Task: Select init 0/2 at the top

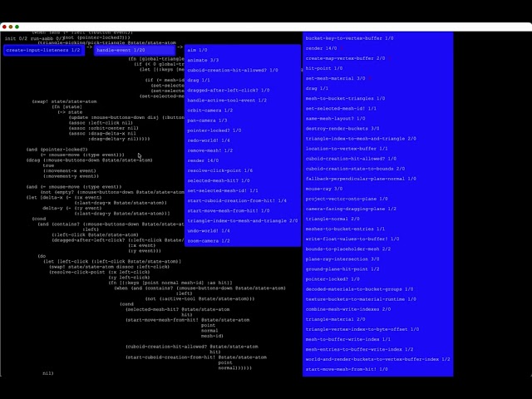Action: 16,39
